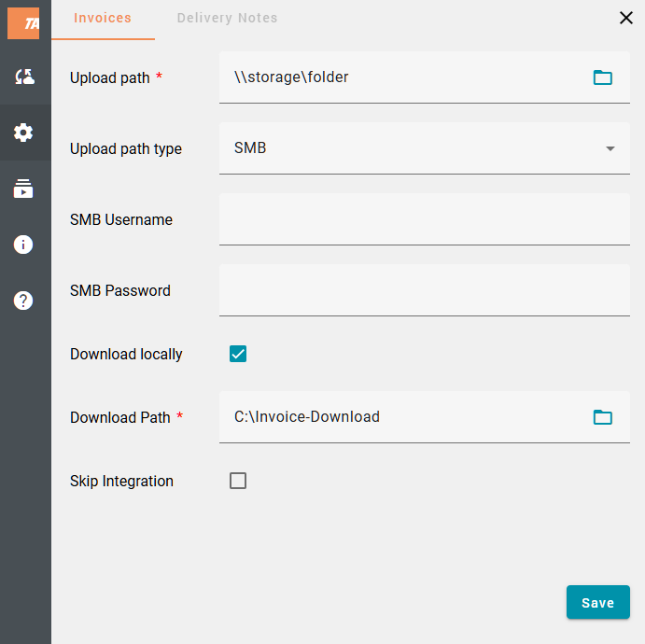Enable the Skip Integration checkbox
Image resolution: width=645 pixels, height=644 pixels.
[x=238, y=481]
